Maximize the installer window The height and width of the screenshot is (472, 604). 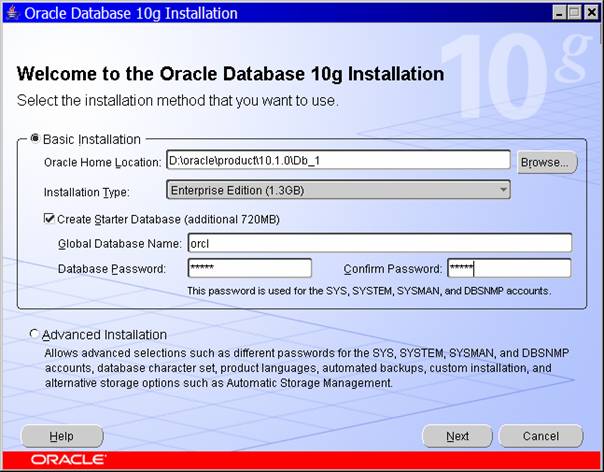[575, 13]
